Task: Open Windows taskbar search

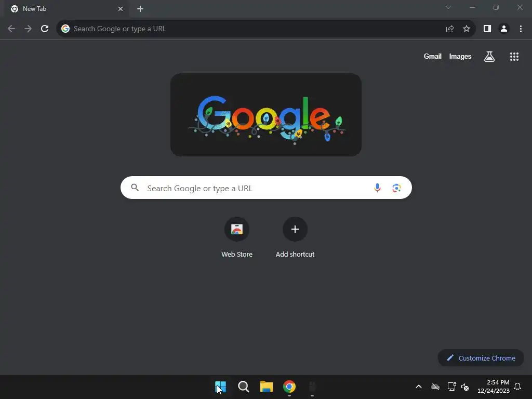Action: (x=243, y=387)
